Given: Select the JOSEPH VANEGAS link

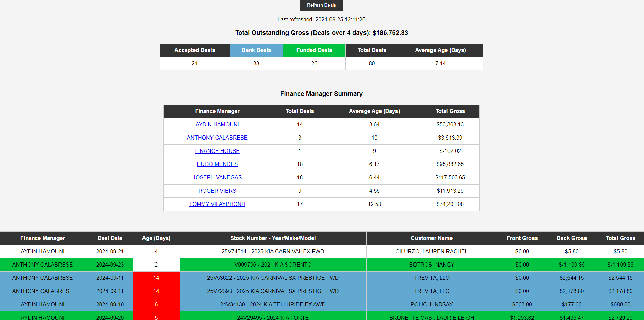Looking at the screenshot, I should click(217, 178).
